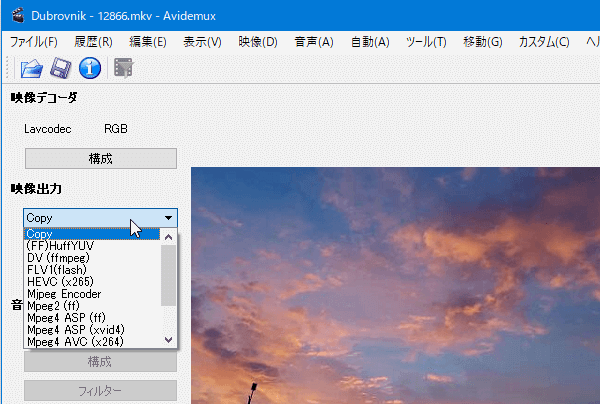Click the Lavcodec decoder label

pyautogui.click(x=47, y=129)
